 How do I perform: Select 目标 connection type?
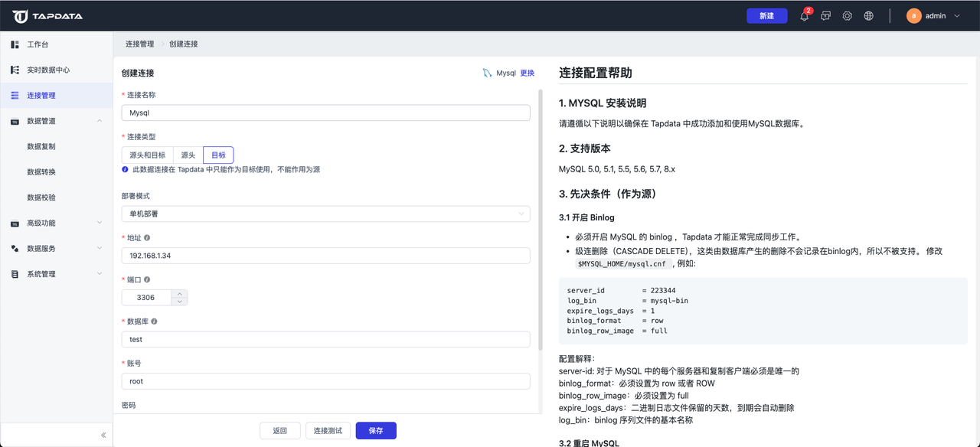[218, 155]
